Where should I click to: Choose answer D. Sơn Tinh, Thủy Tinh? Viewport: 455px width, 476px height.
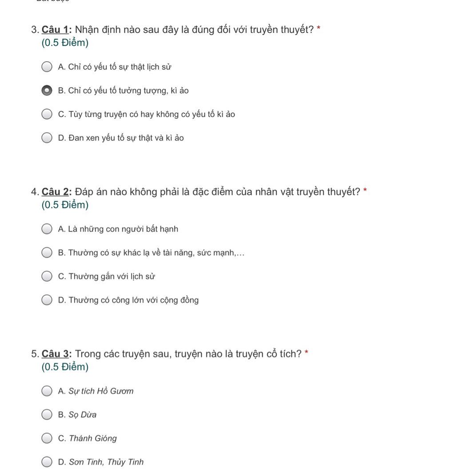47,462
